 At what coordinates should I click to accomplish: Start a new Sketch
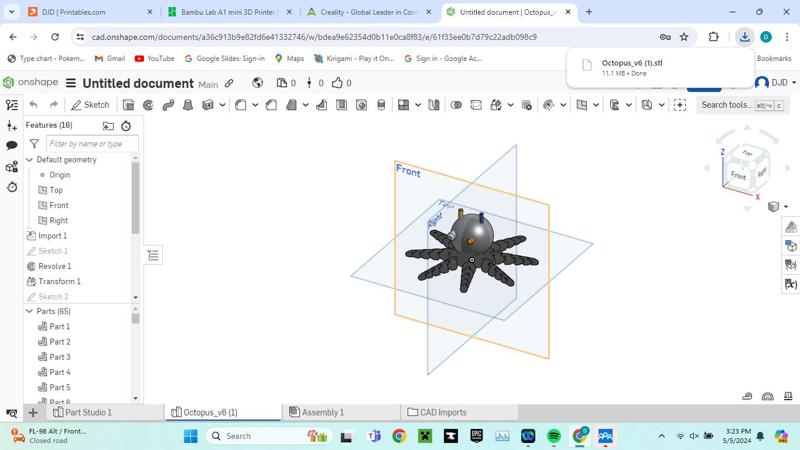click(90, 105)
